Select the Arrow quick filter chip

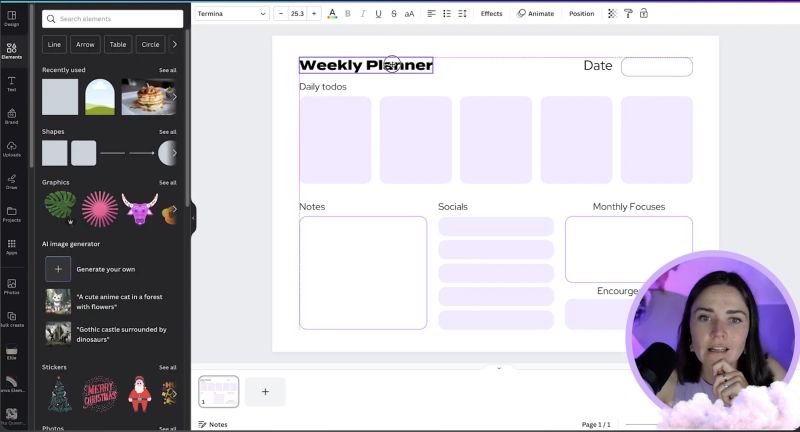(85, 44)
